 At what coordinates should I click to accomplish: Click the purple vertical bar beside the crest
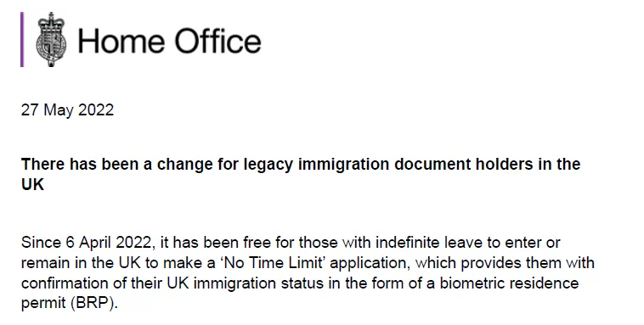[x=22, y=39]
